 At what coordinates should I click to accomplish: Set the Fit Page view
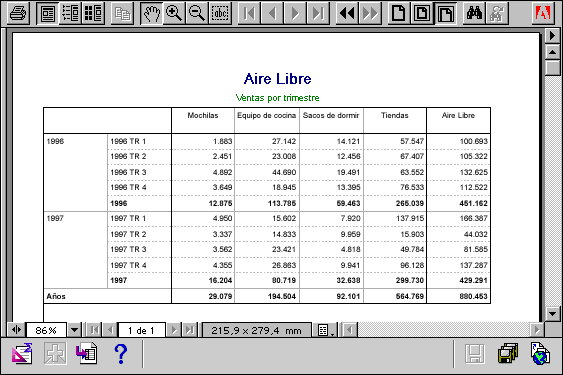[x=422, y=14]
